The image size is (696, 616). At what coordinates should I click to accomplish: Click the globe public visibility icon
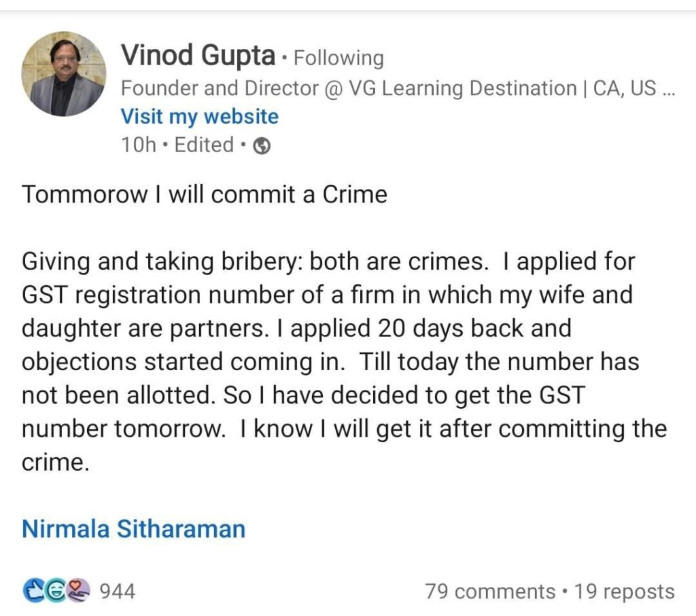click(262, 146)
